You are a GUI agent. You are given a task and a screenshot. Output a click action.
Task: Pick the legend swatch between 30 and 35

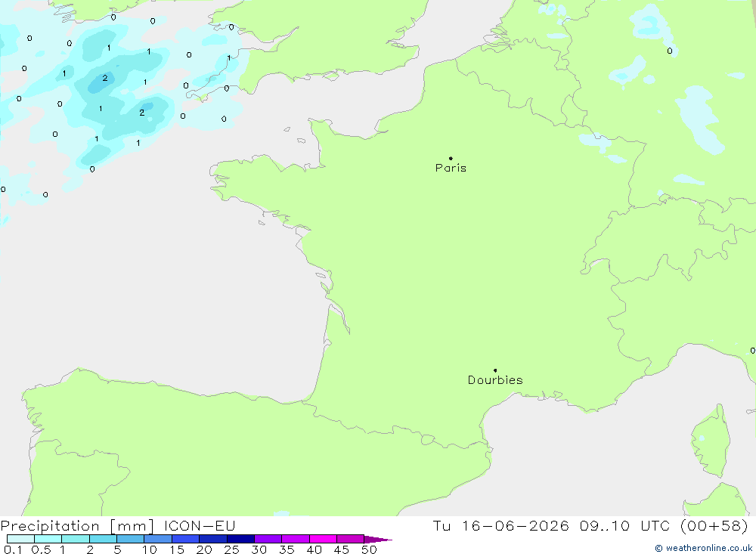(268, 539)
